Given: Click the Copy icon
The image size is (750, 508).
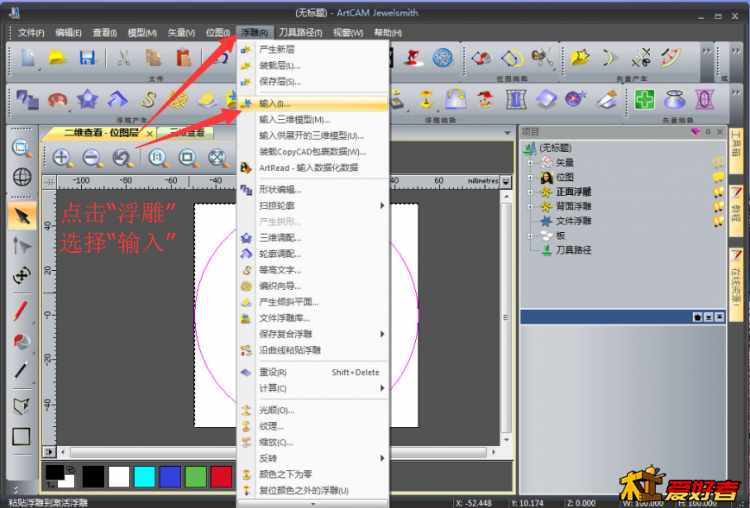Looking at the screenshot, I should click(x=154, y=58).
